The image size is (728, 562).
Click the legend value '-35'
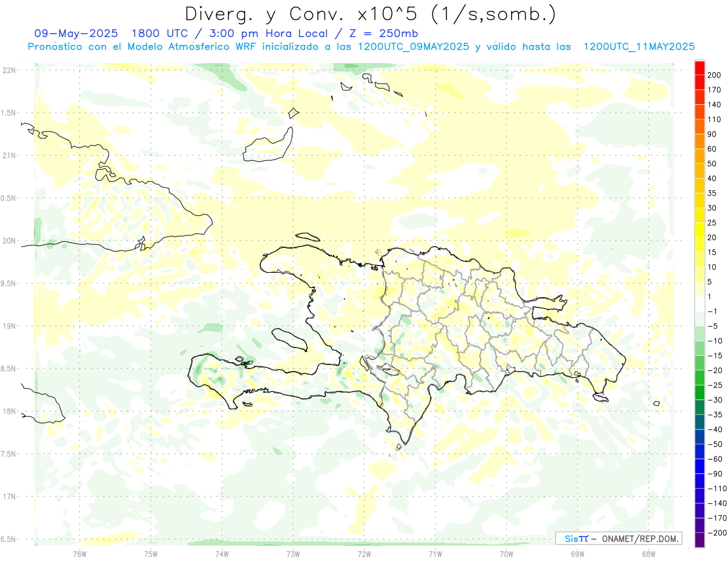tap(715, 415)
